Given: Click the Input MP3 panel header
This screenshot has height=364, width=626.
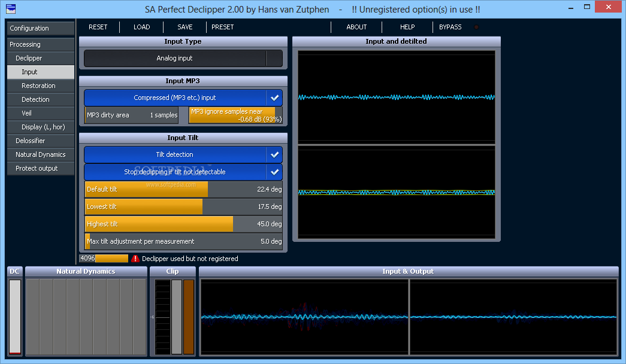Looking at the screenshot, I should (x=183, y=81).
